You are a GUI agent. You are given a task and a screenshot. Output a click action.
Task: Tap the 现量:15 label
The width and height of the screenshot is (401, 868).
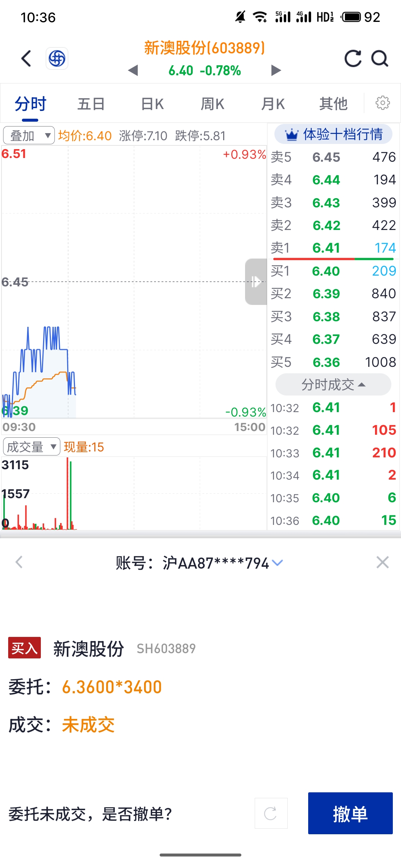(84, 447)
